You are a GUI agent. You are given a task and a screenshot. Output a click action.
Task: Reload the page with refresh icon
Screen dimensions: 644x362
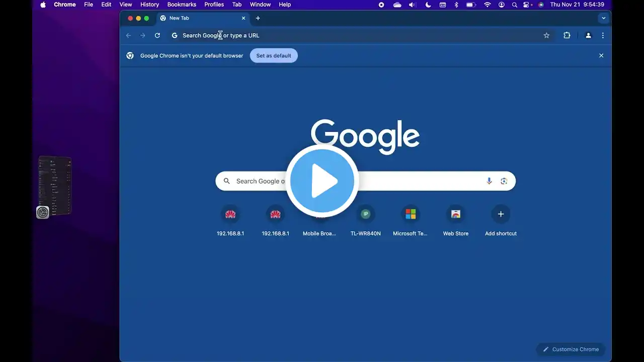(x=157, y=35)
